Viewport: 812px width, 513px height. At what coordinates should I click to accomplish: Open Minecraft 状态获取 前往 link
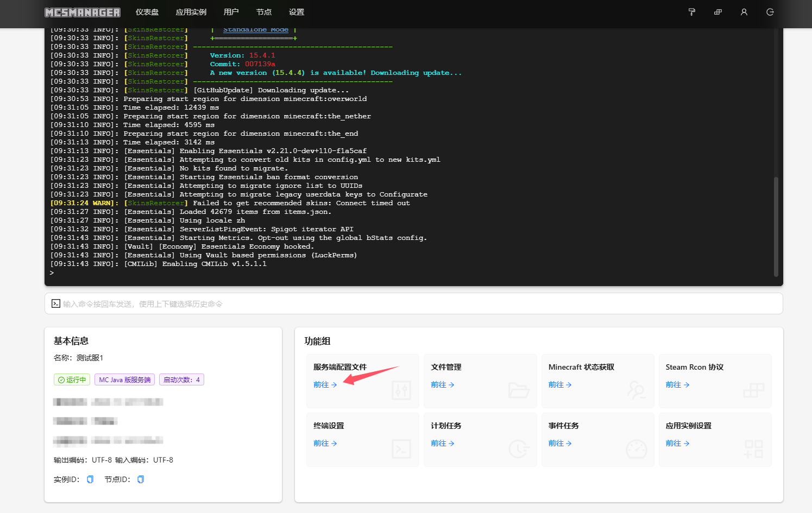(559, 385)
